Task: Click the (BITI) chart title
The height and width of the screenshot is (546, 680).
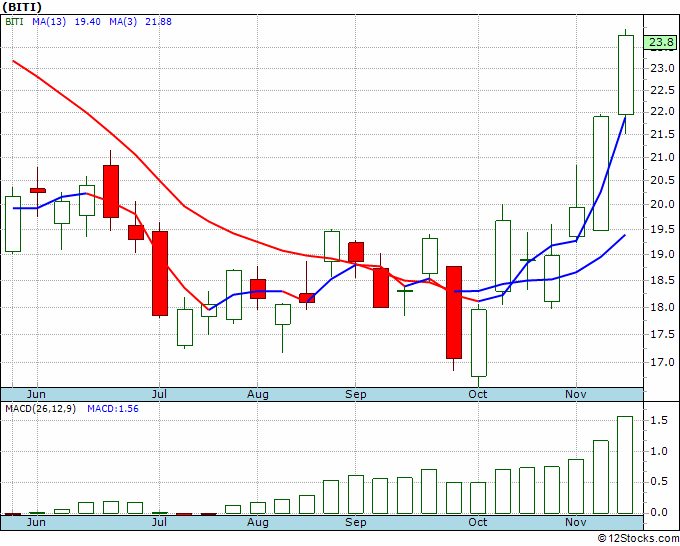Action: [22, 7]
